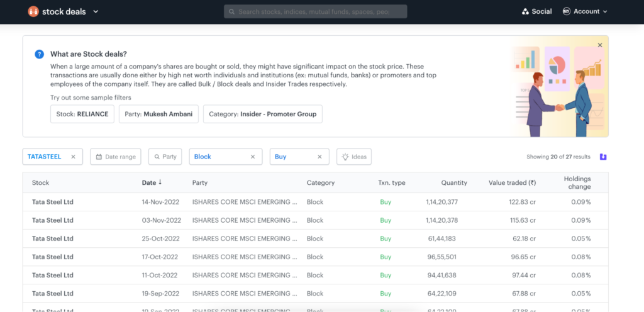Click the Showing 20 of 27 results text
The height and width of the screenshot is (312, 644).
pyautogui.click(x=558, y=157)
